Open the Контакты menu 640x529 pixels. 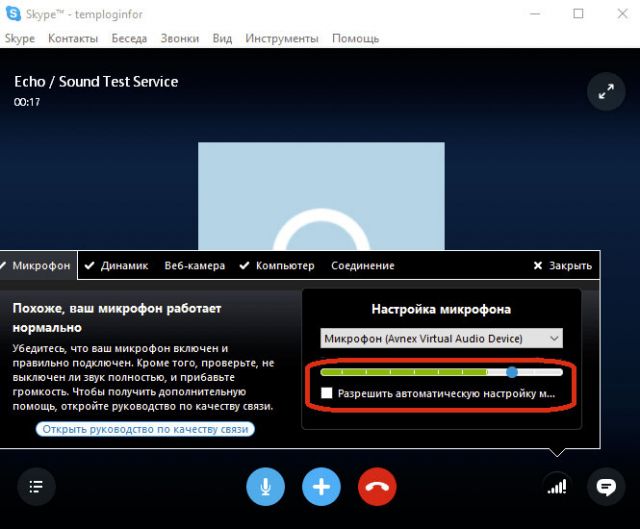click(x=73, y=38)
